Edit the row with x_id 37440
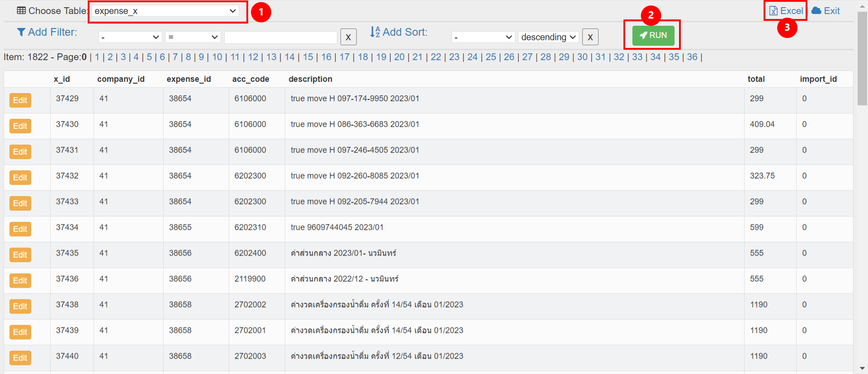 [20, 358]
